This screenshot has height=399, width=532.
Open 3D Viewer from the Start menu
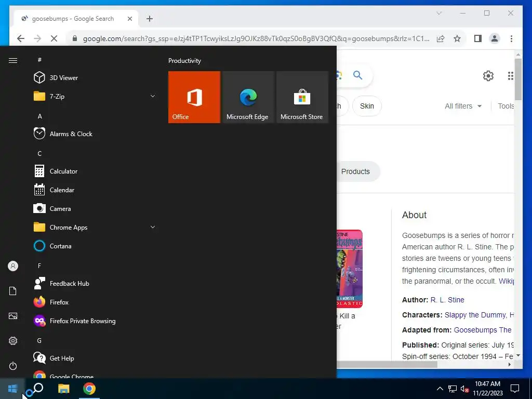[x=95, y=78]
